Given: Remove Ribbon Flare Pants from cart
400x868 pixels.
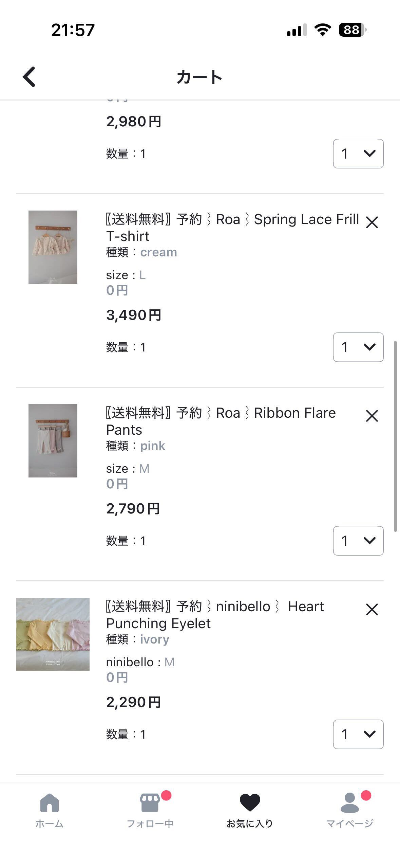Looking at the screenshot, I should [372, 416].
